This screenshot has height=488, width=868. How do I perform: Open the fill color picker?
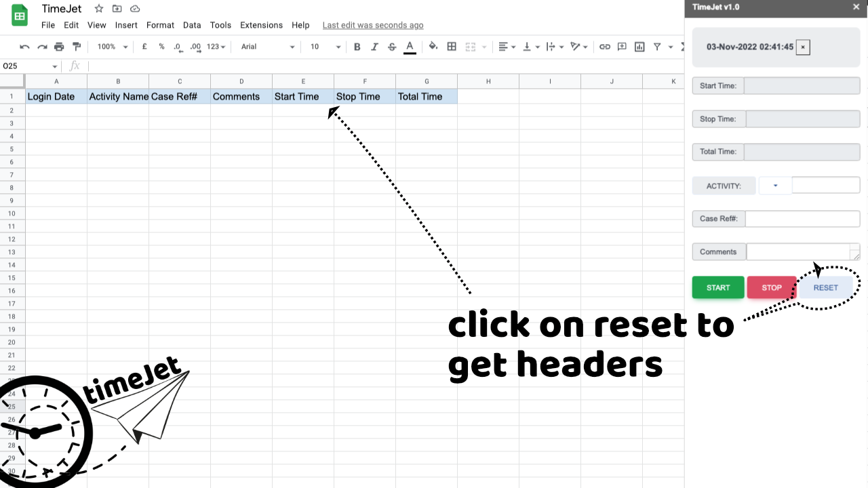433,47
